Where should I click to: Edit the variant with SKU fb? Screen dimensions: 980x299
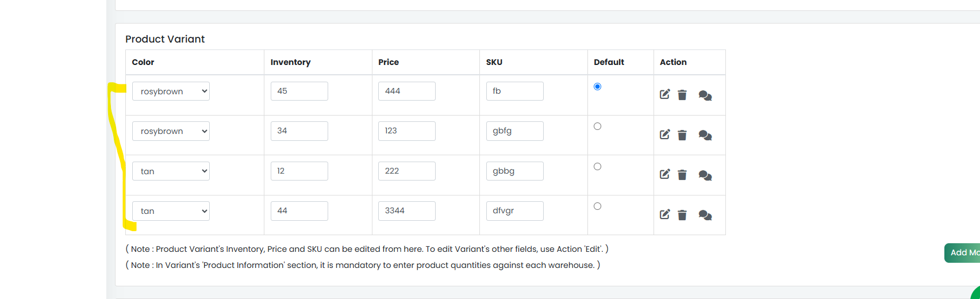pyautogui.click(x=665, y=94)
